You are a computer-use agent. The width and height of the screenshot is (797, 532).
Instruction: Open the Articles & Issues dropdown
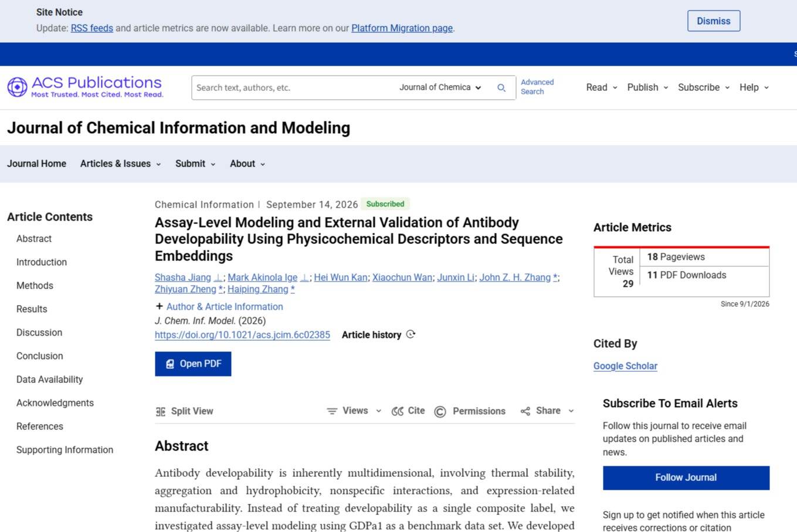(120, 164)
